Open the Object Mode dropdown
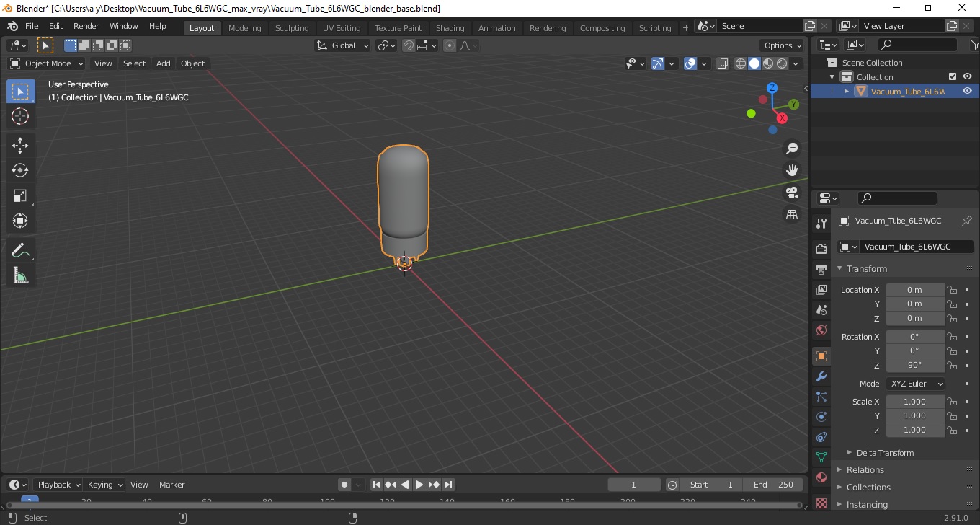980x525 pixels. click(47, 63)
